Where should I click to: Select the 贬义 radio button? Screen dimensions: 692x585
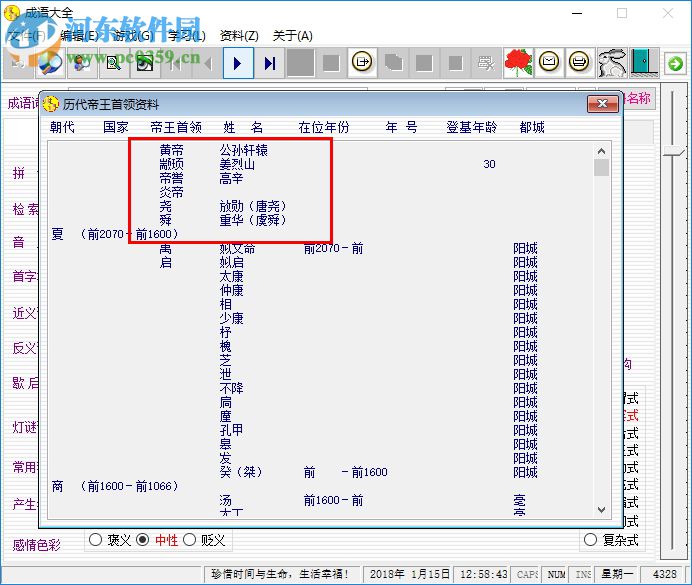point(189,540)
